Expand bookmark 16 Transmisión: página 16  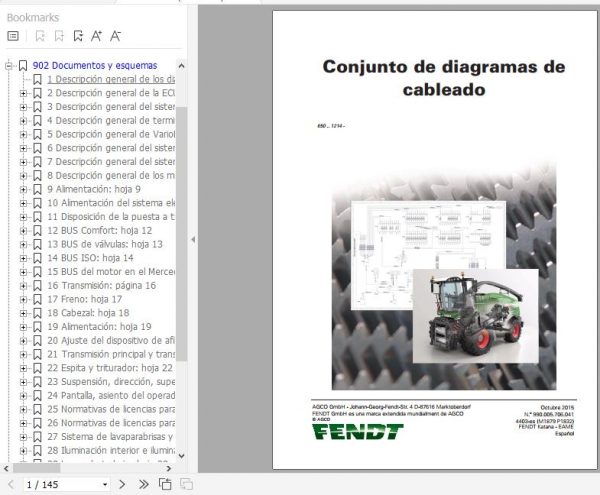pyautogui.click(x=23, y=286)
